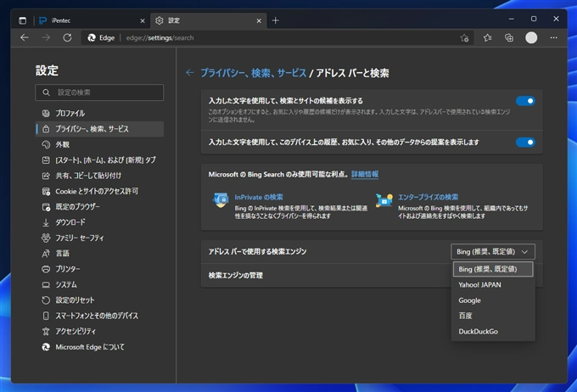The width and height of the screenshot is (577, 392).
Task: Toggle 検索とサイトの候補を表示する switch
Action: pos(525,101)
